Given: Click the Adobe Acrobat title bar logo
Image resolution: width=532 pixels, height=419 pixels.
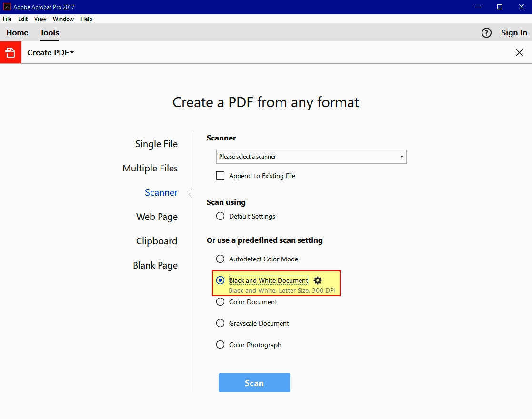Looking at the screenshot, I should (7, 7).
